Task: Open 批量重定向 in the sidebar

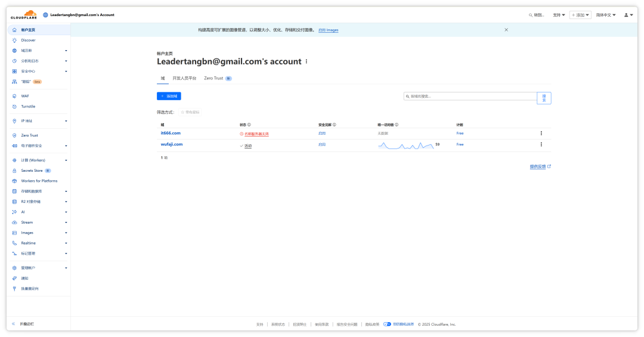Action: [x=30, y=289]
